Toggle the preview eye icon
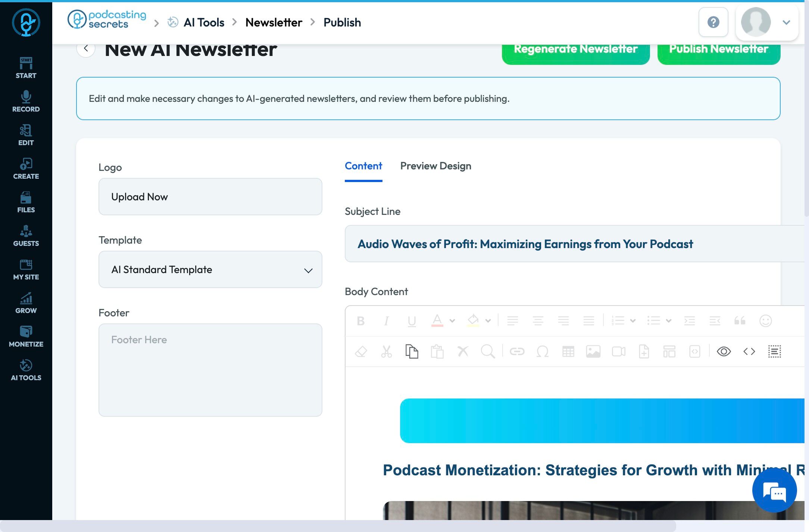809x532 pixels. click(x=724, y=351)
